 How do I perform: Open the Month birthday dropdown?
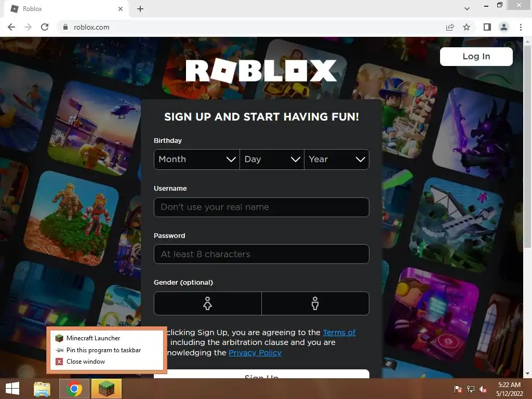pyautogui.click(x=197, y=159)
